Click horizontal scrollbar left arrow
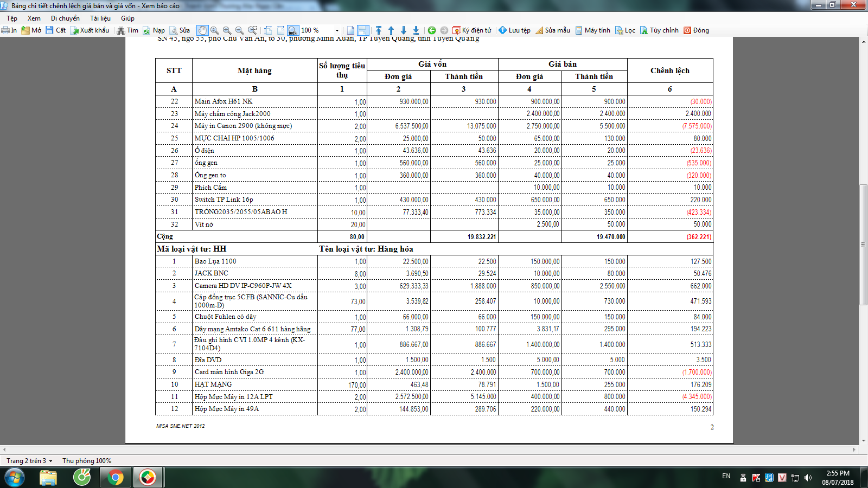The height and width of the screenshot is (488, 868). pos(4,450)
